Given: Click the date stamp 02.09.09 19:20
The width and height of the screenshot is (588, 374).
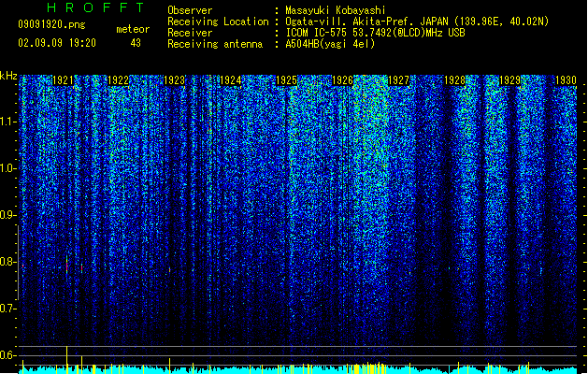Looking at the screenshot, I should coord(57,43).
